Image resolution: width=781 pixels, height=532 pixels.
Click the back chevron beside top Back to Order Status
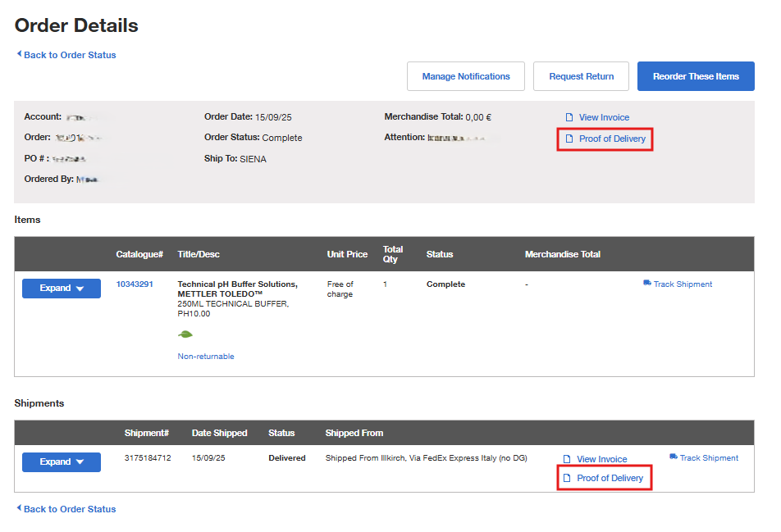tap(18, 55)
